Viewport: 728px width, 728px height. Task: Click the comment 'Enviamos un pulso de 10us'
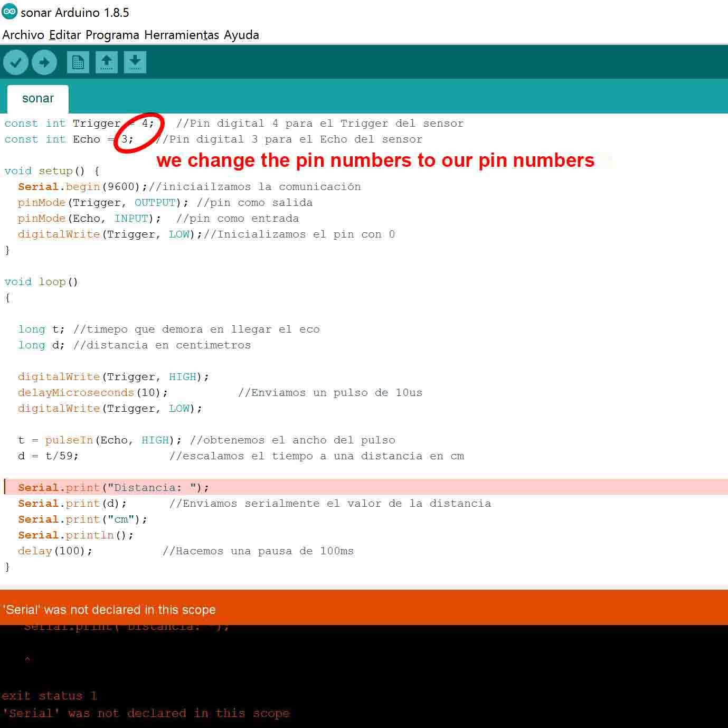(330, 393)
